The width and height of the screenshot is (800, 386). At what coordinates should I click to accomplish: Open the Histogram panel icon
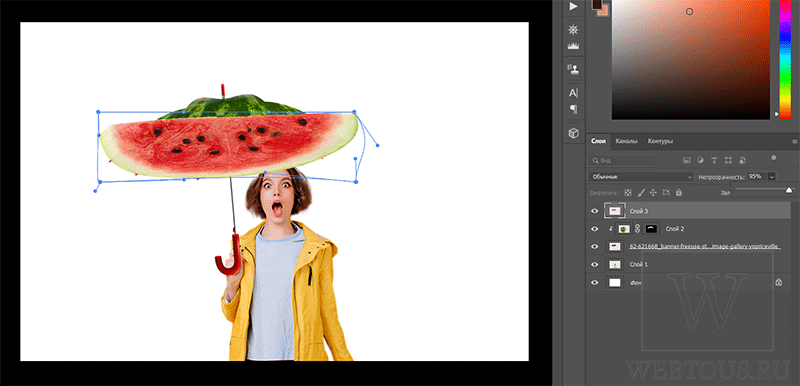(x=573, y=46)
